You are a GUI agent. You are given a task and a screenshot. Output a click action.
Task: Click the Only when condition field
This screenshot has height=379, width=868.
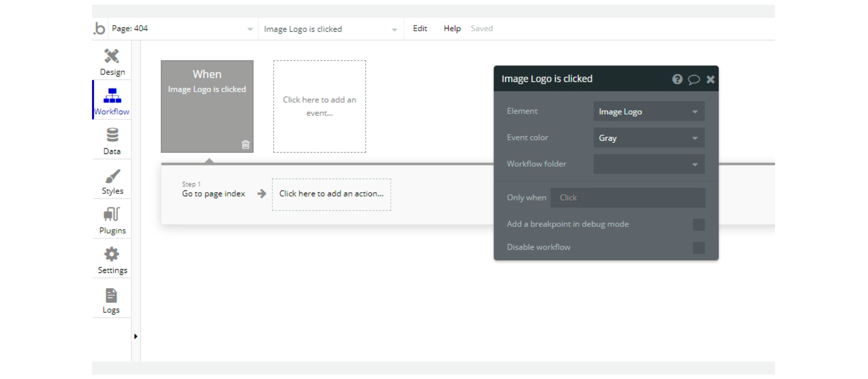[x=628, y=198]
